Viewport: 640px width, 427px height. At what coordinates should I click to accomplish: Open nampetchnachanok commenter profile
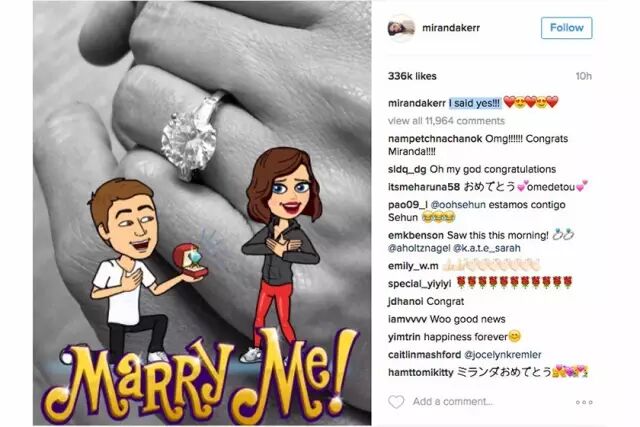pyautogui.click(x=435, y=139)
